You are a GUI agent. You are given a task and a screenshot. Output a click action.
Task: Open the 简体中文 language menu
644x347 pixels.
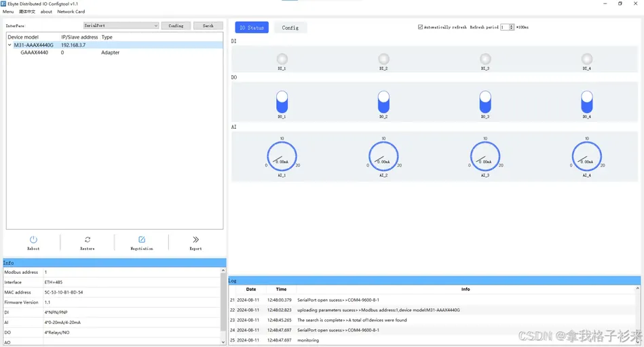click(x=27, y=12)
